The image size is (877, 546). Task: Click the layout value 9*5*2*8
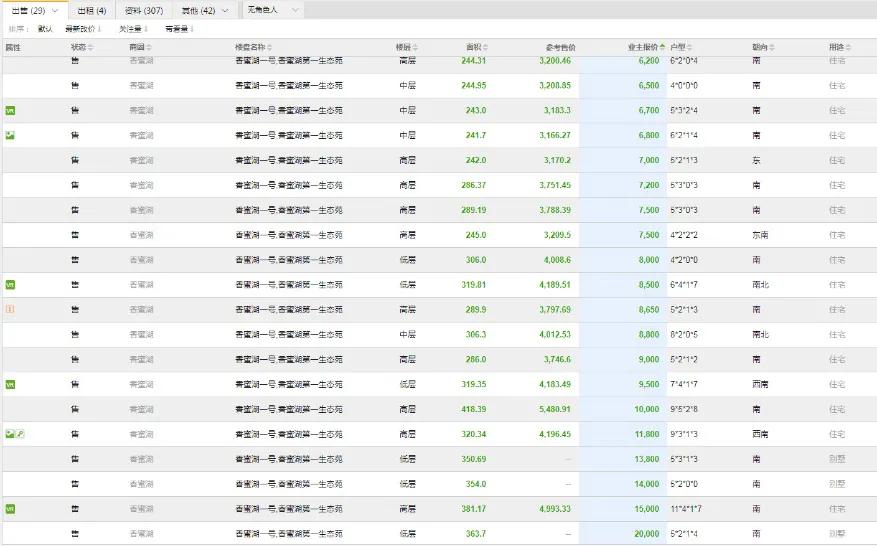683,410
